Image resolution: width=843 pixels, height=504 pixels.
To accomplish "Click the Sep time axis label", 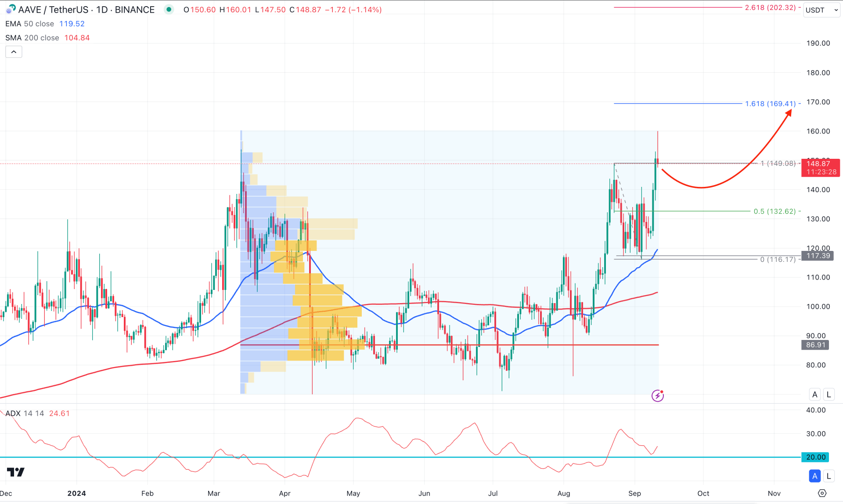I will 634,493.
